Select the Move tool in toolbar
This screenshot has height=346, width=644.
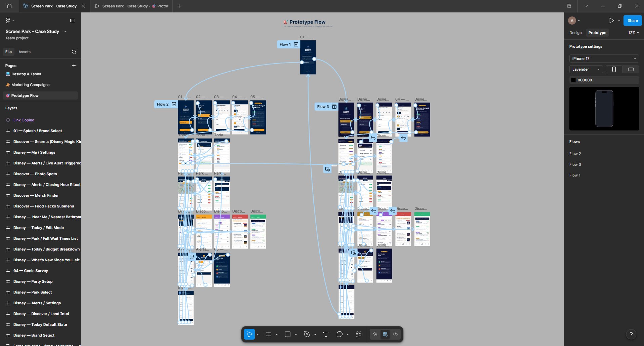[249, 334]
